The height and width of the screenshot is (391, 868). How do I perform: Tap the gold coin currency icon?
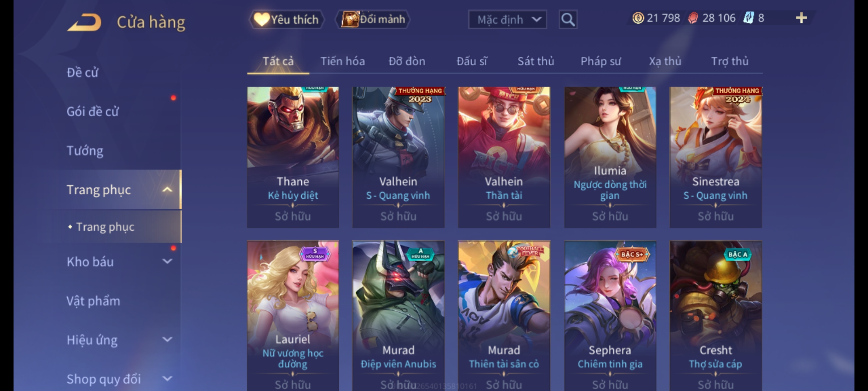[638, 18]
